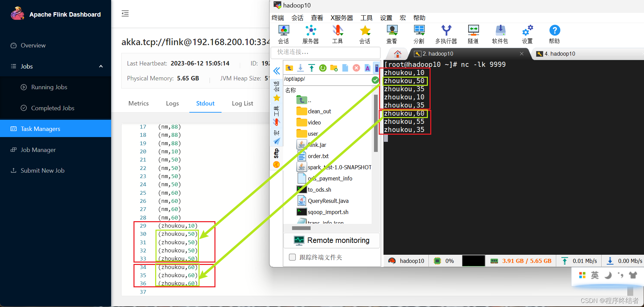The image size is (644, 307).
Task: Select the Stdout tab
Action: 205,103
